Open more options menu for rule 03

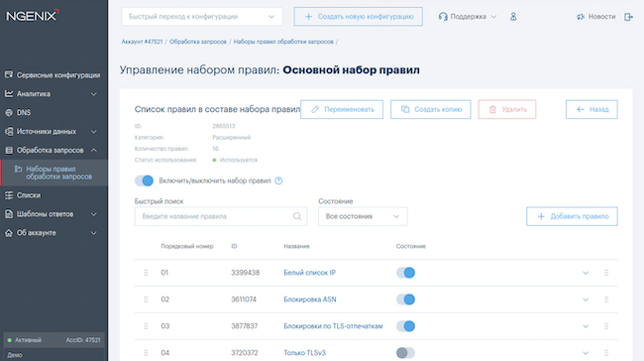606,326
